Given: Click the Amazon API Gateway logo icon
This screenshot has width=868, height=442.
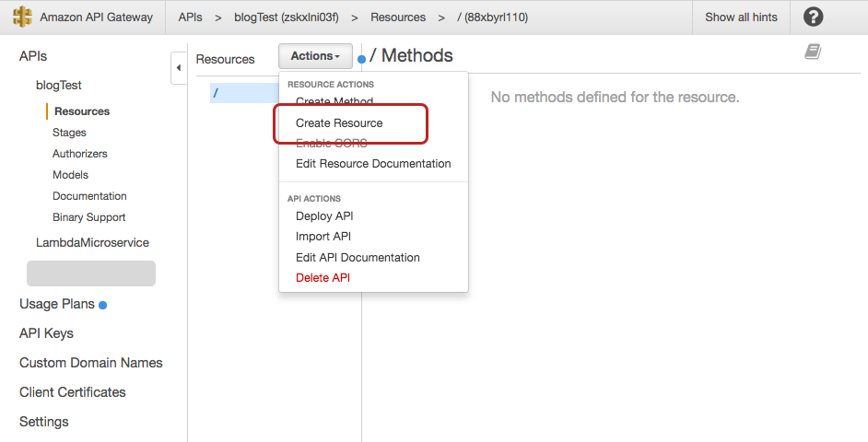Looking at the screenshot, I should coord(22,17).
